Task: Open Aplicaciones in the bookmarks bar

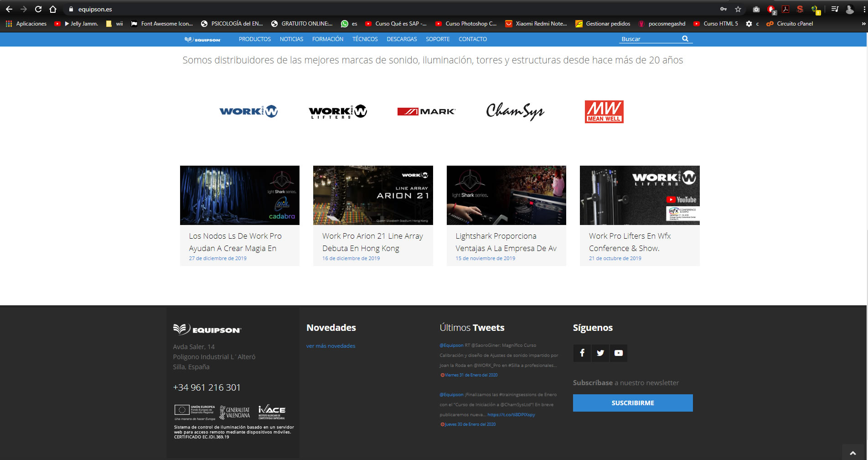Action: pyautogui.click(x=26, y=24)
